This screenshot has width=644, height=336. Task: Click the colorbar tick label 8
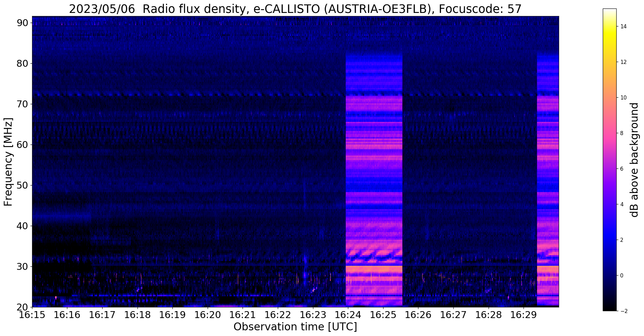(621, 134)
